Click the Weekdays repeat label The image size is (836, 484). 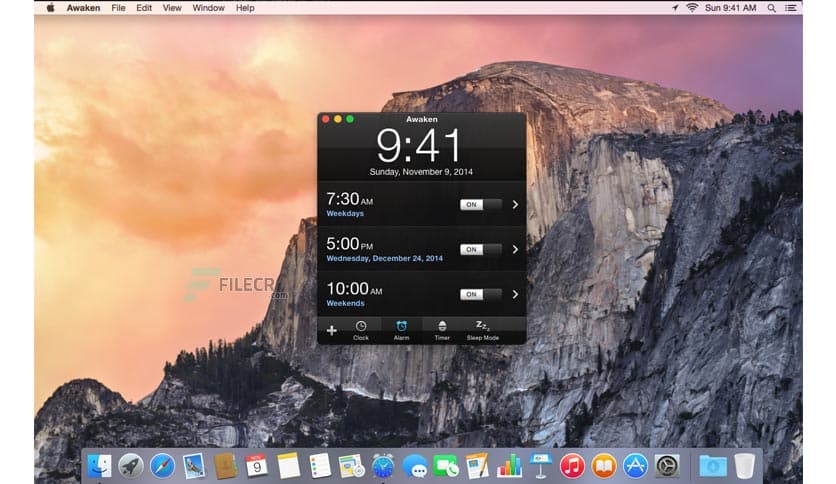coord(345,213)
